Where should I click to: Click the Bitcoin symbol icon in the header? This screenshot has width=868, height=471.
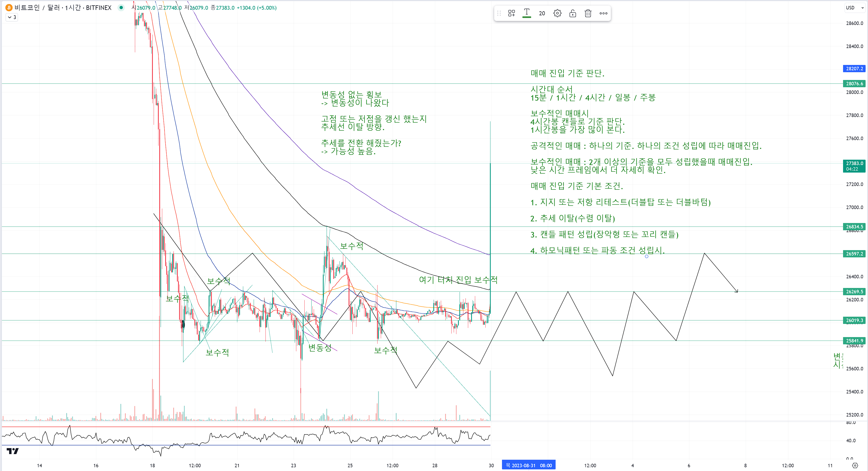(9, 8)
